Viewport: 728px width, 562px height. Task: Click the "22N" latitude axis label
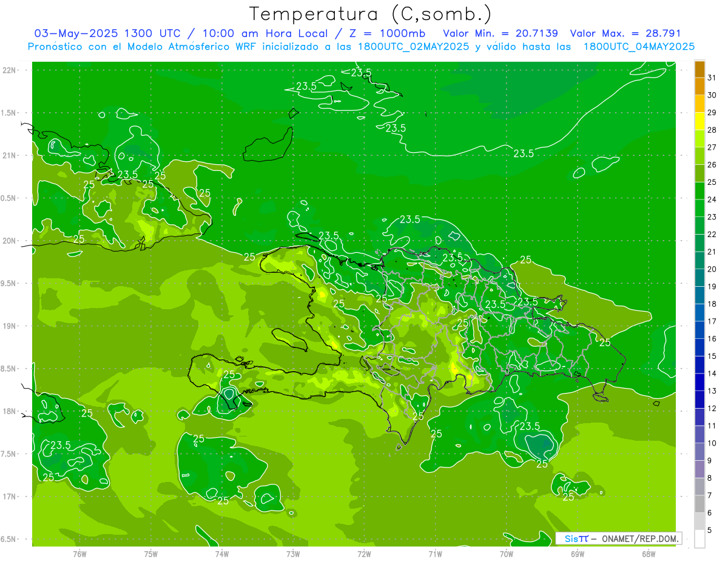click(9, 70)
